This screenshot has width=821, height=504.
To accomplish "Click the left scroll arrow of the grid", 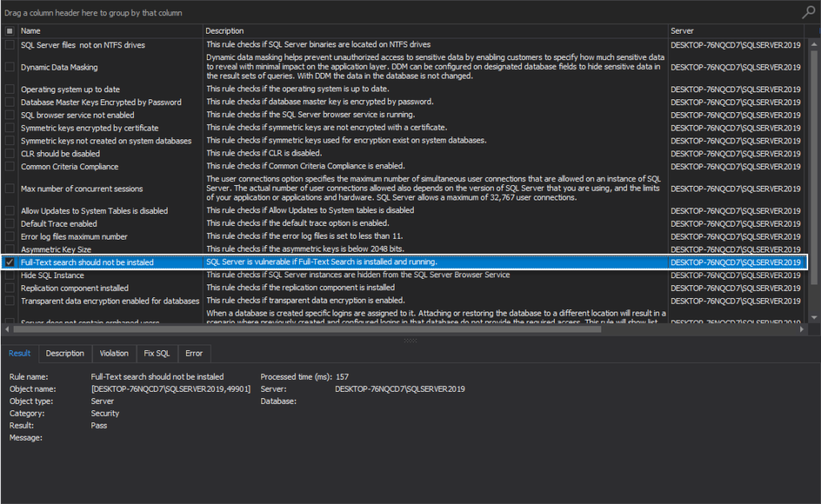I will tap(6, 328).
